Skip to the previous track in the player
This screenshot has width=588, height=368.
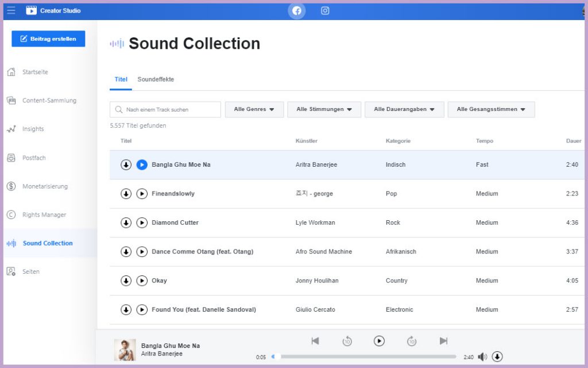click(315, 340)
